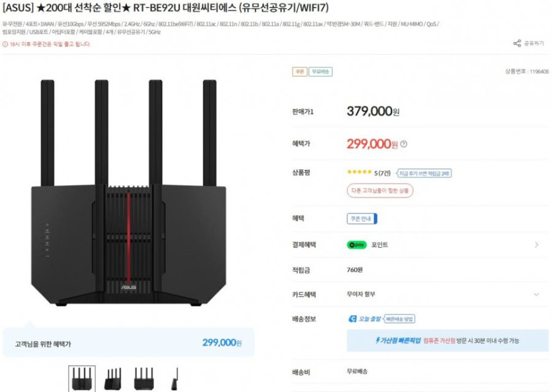Image resolution: width=552 pixels, height=392 pixels.
Task: Select the third router rear thumbnail
Action: [143, 379]
